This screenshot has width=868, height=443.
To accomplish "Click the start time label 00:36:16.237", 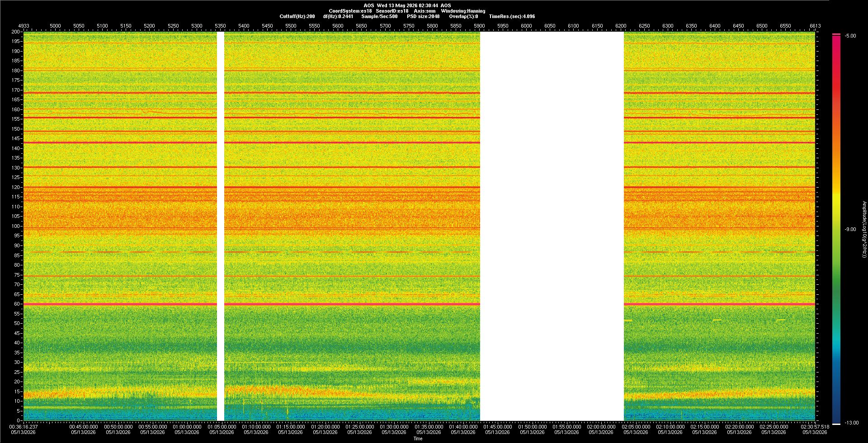I will point(24,427).
